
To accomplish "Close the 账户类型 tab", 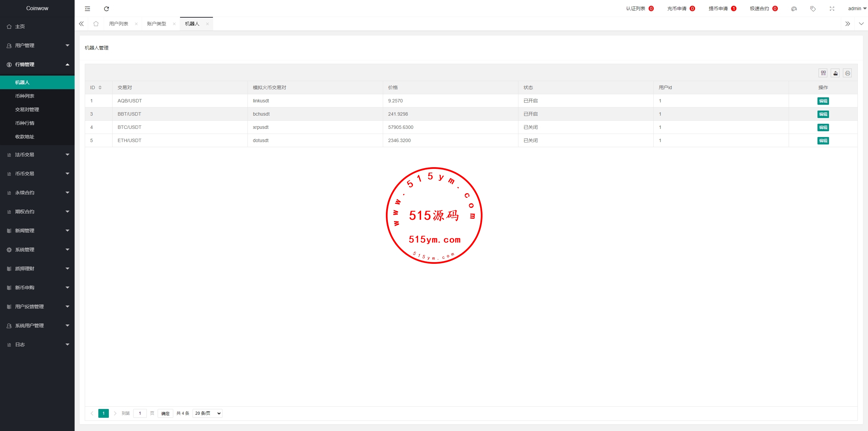I will (174, 24).
